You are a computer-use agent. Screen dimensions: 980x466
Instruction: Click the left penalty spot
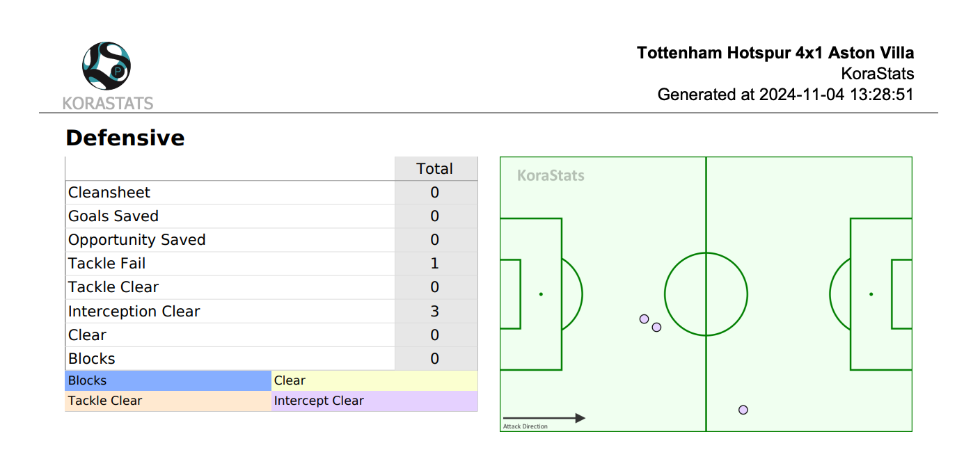coord(541,294)
